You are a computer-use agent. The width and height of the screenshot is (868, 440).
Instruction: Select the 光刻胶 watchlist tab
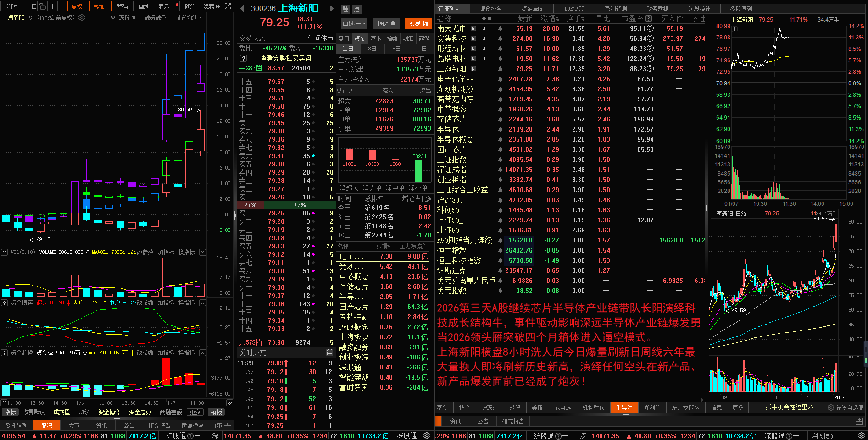point(652,407)
